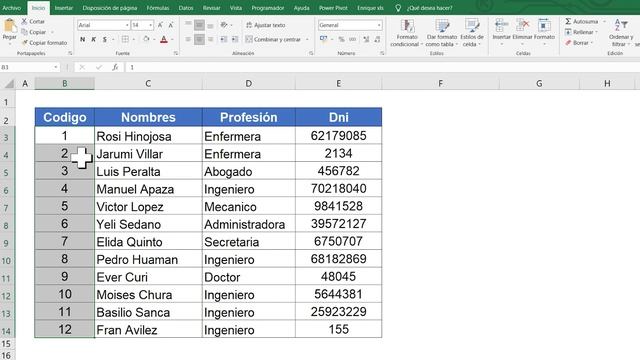Switch to Insertar tab

point(64,8)
